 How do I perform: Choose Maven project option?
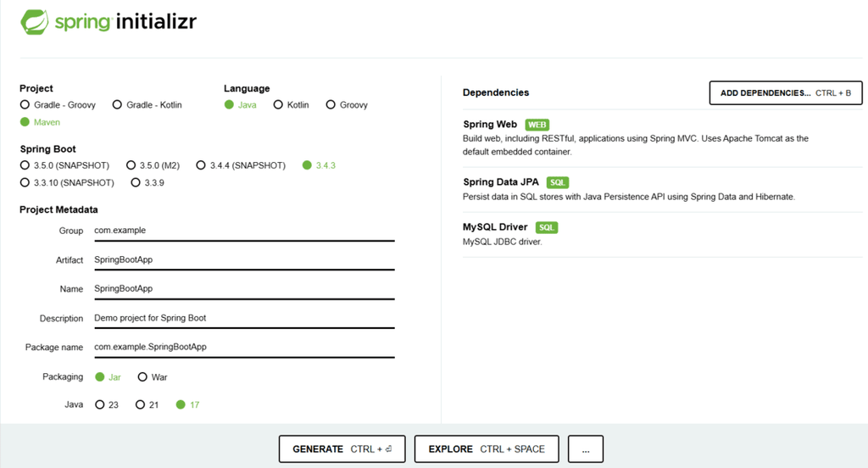click(x=40, y=122)
